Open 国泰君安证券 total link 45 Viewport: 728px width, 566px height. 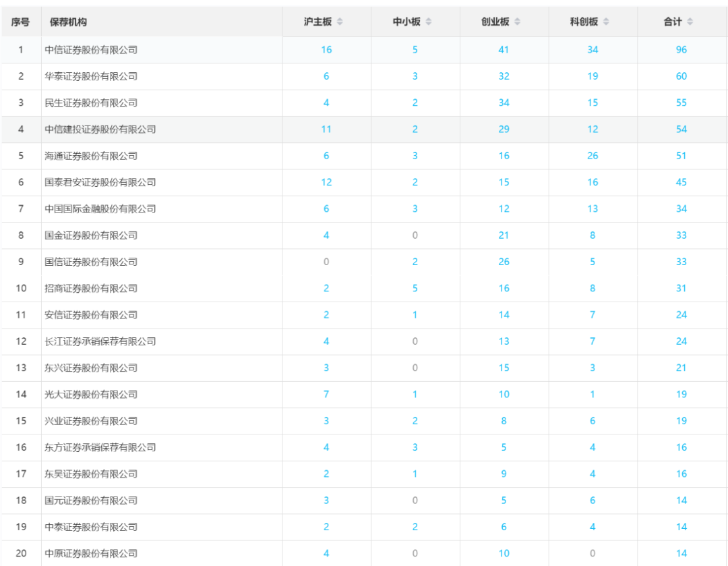pyautogui.click(x=681, y=182)
